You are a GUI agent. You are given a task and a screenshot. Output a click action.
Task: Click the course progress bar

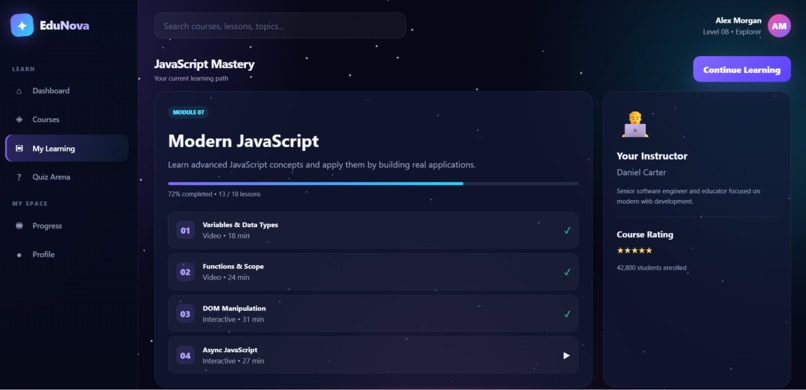coord(373,183)
